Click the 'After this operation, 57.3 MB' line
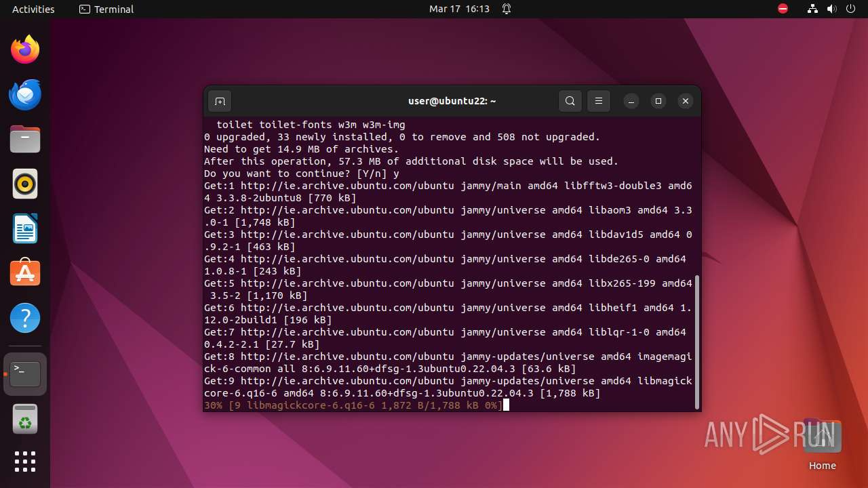Screen dimensions: 868x488 pyautogui.click(x=412, y=161)
